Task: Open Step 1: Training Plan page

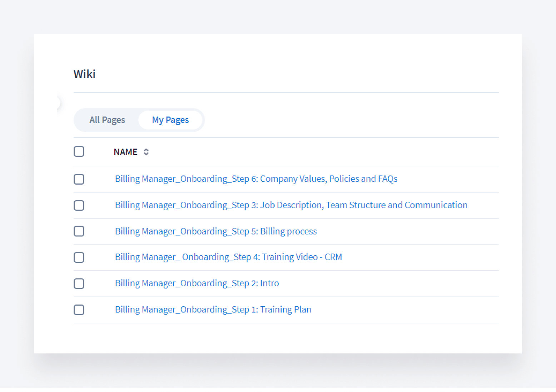Action: coord(213,310)
